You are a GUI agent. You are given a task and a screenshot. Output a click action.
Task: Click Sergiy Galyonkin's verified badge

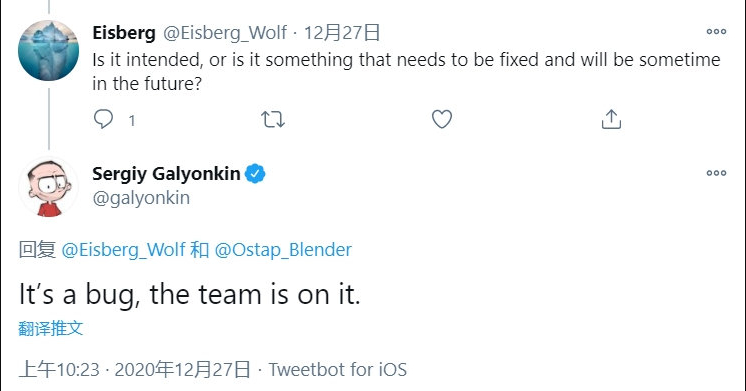[x=255, y=174]
